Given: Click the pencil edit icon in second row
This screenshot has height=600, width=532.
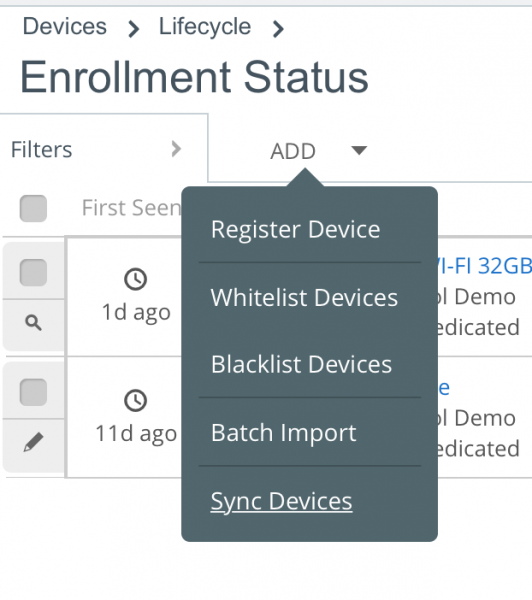Looking at the screenshot, I should pos(33,442).
